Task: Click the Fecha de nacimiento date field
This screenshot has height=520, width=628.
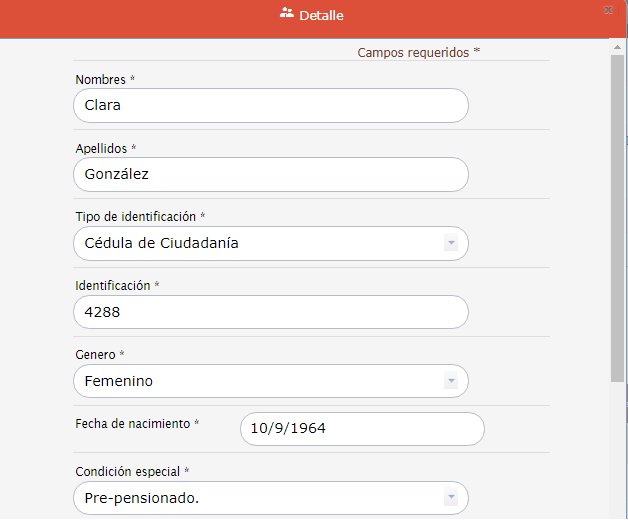Action: pyautogui.click(x=362, y=429)
